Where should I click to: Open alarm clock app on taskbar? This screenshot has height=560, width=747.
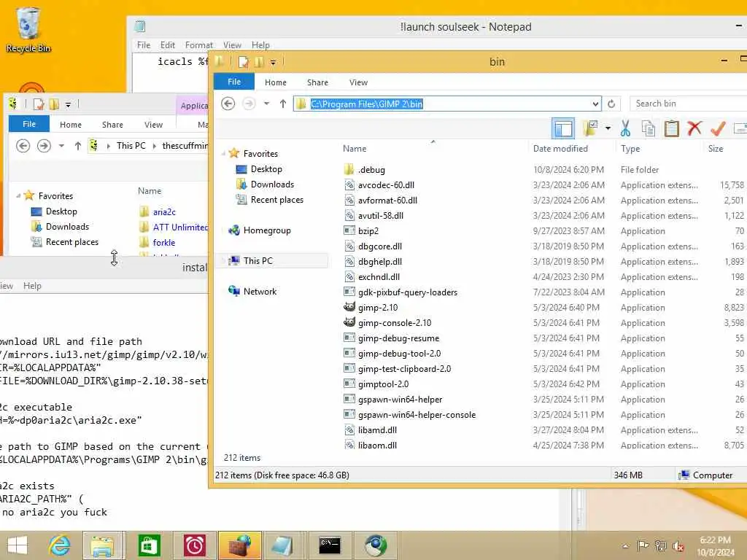tap(194, 545)
